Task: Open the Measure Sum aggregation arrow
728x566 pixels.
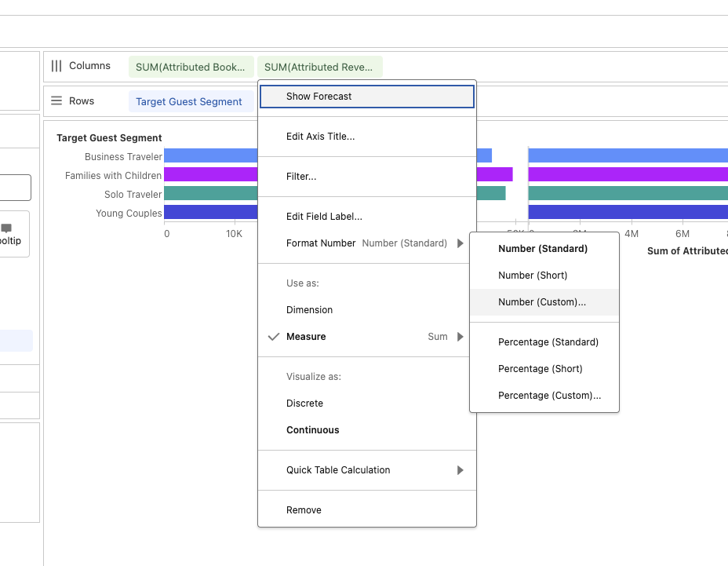Action: click(x=460, y=337)
